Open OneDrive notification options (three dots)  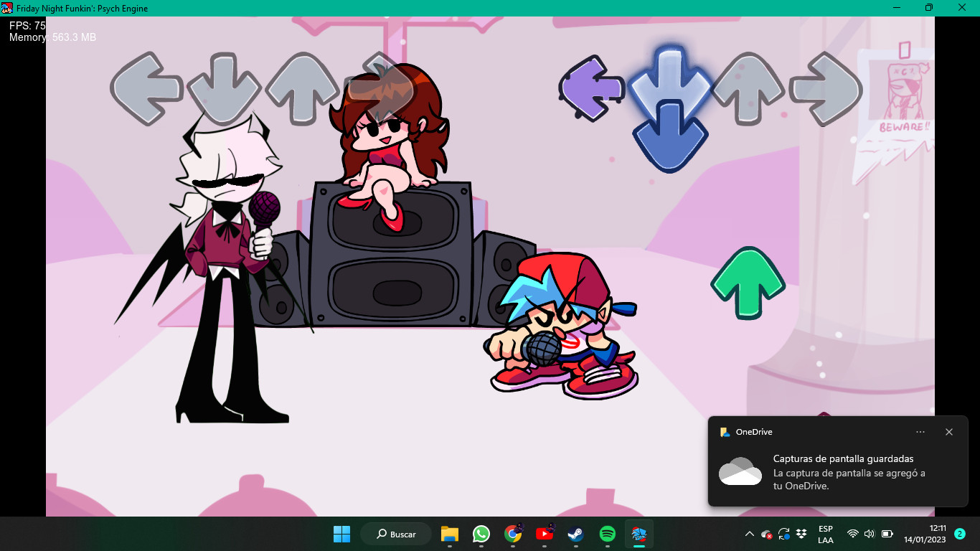coord(920,432)
